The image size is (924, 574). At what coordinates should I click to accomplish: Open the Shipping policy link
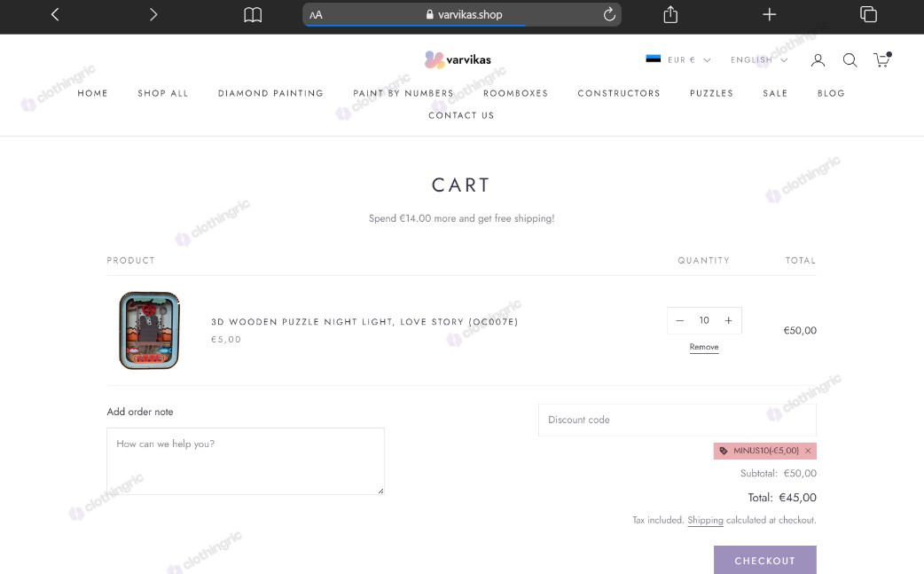click(x=705, y=520)
